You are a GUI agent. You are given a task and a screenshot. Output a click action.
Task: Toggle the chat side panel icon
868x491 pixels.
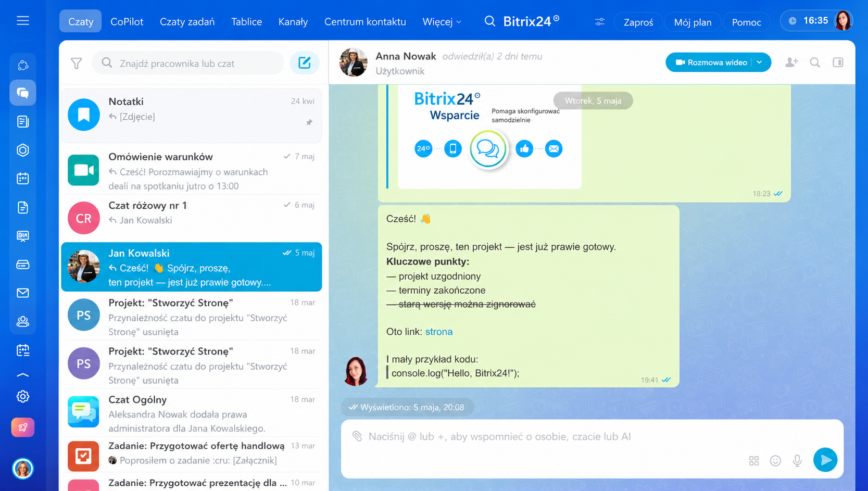(838, 62)
